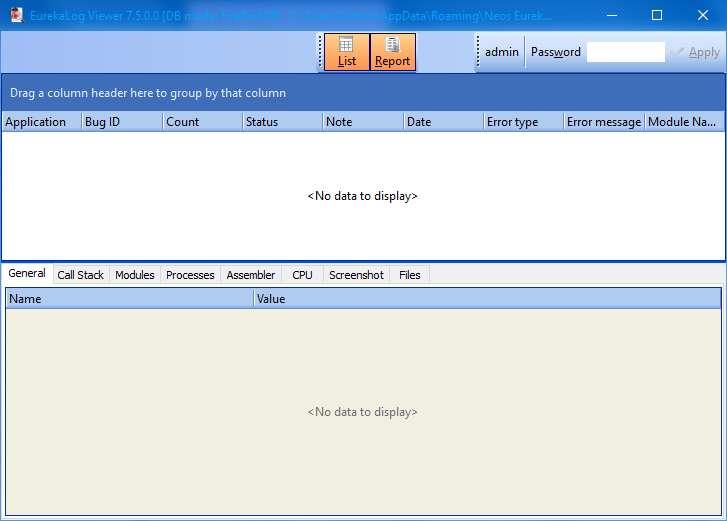Show the Assembler tab
This screenshot has width=727, height=521.
point(251,275)
